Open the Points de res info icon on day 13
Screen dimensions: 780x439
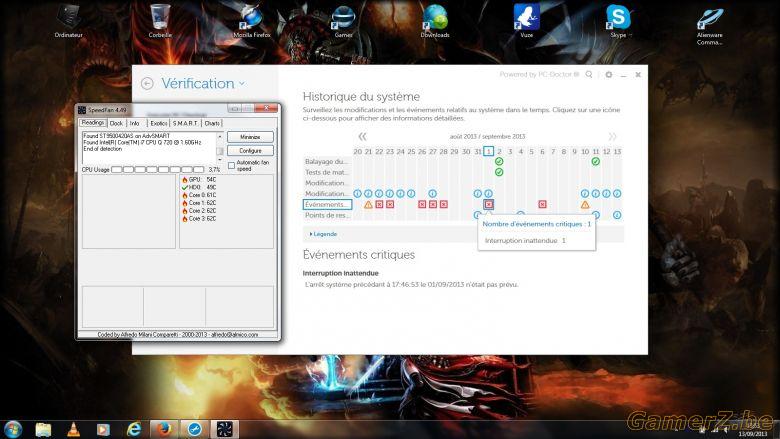point(617,215)
